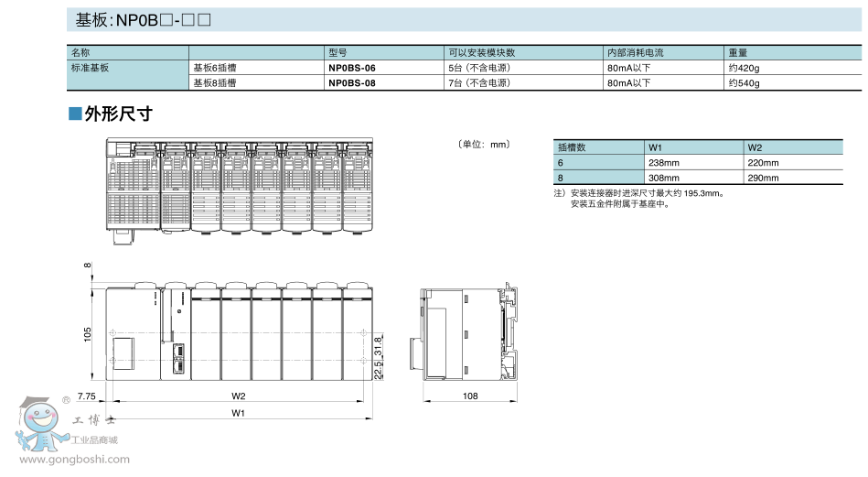Select model number NP0BS-08

point(351,83)
